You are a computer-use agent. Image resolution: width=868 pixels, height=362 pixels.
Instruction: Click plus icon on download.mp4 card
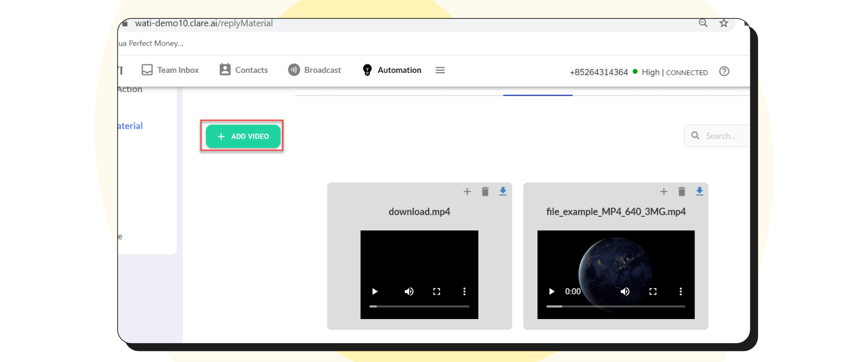coord(467,192)
